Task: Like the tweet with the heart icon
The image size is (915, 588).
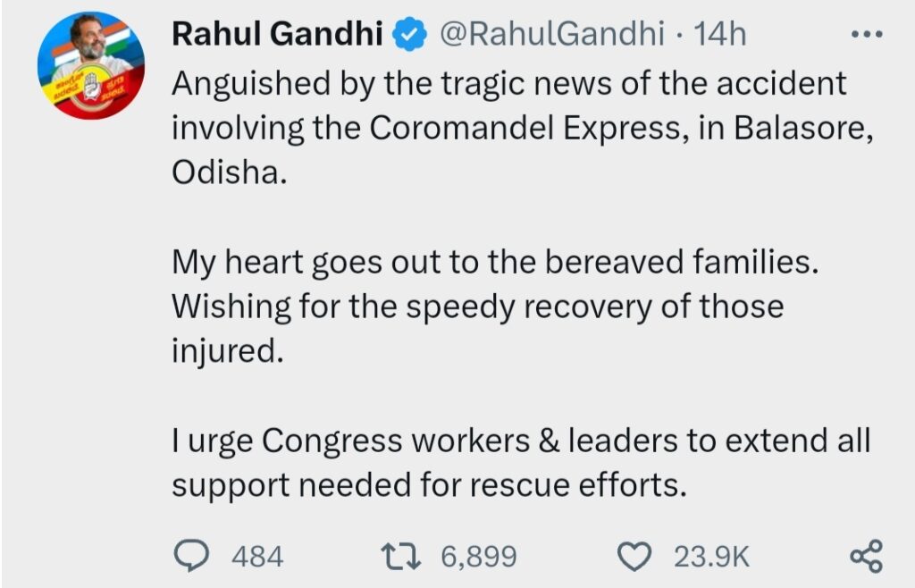Action: (x=634, y=556)
